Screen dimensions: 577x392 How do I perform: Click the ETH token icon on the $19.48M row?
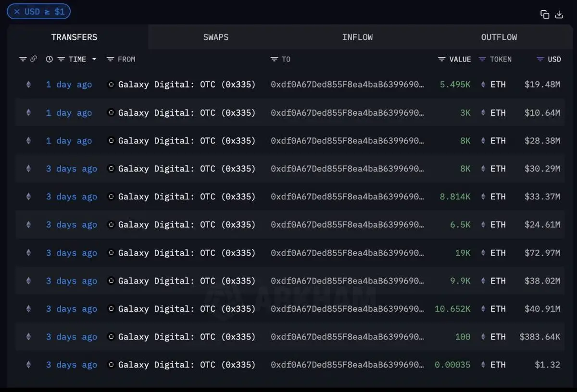click(x=483, y=85)
